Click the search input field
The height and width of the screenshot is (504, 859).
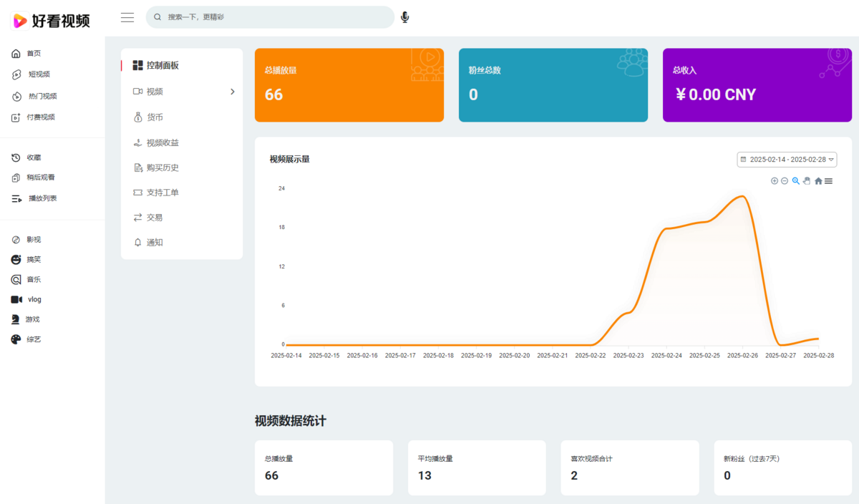(x=276, y=17)
